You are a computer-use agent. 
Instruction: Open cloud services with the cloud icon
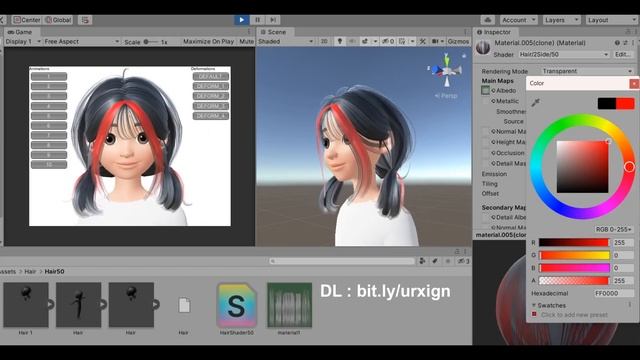point(488,20)
